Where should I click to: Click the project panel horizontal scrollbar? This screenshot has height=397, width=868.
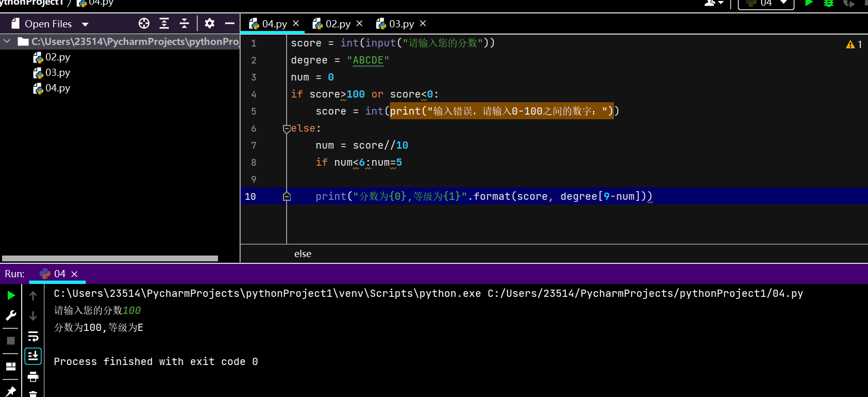pyautogui.click(x=110, y=258)
